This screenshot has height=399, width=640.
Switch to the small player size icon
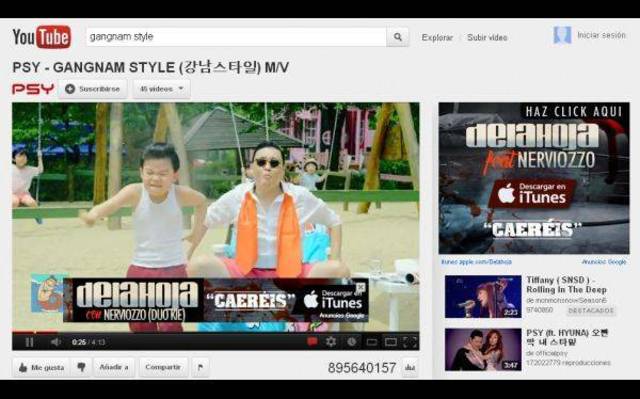(x=372, y=342)
